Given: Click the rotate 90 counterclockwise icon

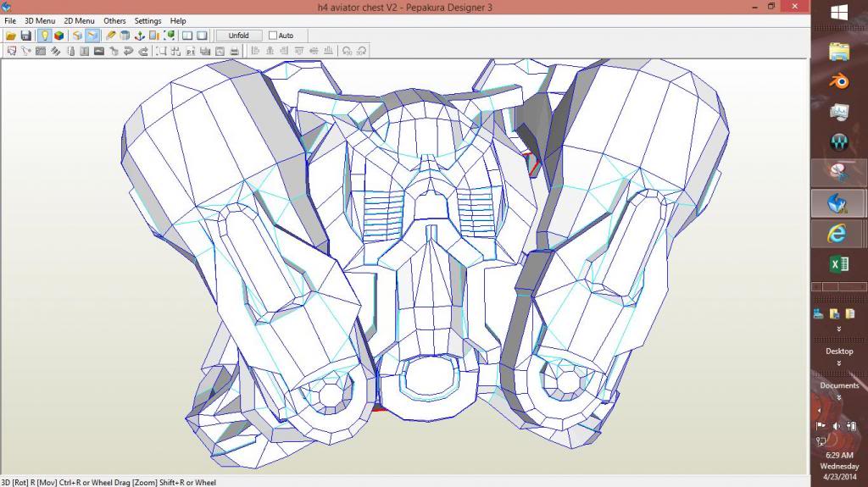Looking at the screenshot, I should tap(347, 51).
